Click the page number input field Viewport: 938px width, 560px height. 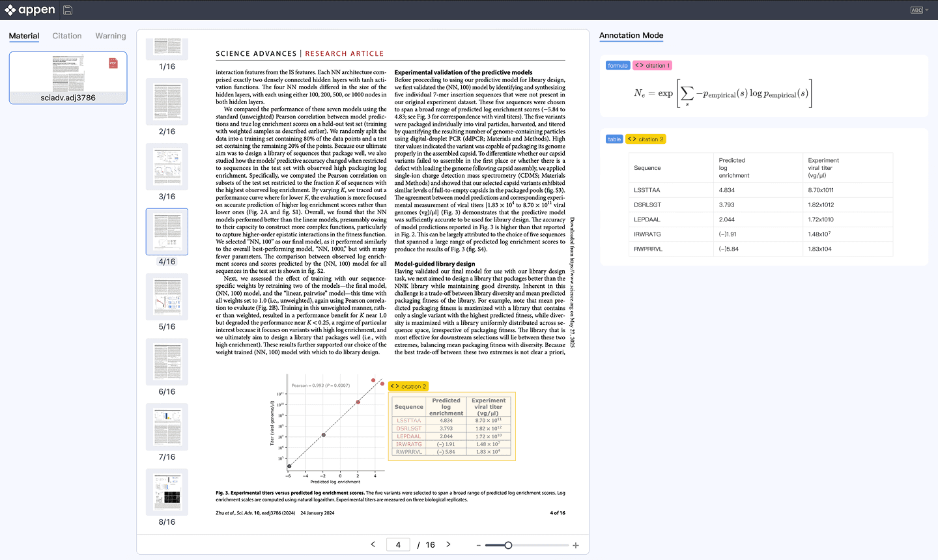tap(398, 544)
